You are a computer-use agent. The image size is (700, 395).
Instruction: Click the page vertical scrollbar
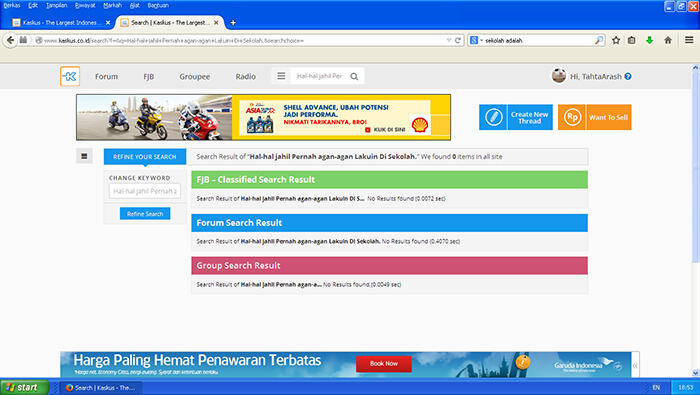tap(695, 167)
